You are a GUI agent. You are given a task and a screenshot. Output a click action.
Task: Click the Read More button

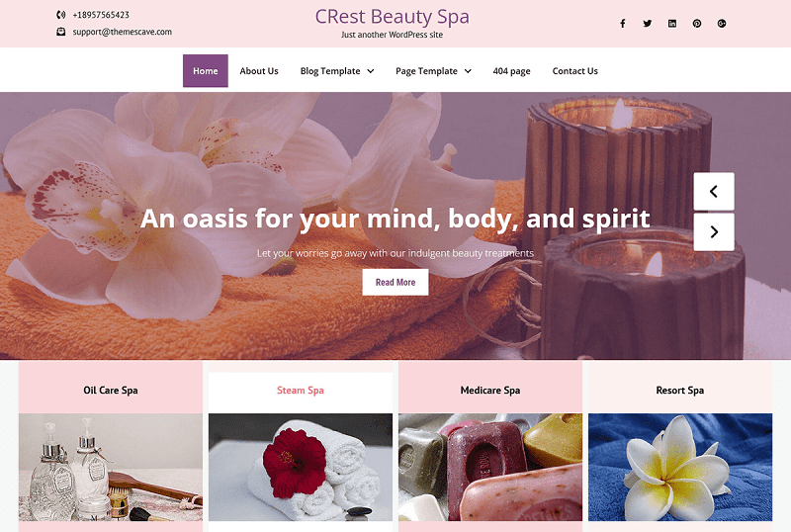(395, 282)
